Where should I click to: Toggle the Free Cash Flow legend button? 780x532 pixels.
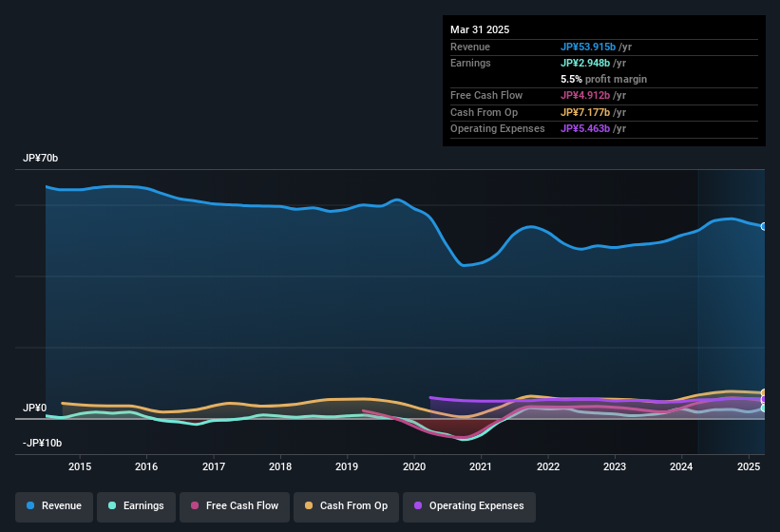coord(235,506)
